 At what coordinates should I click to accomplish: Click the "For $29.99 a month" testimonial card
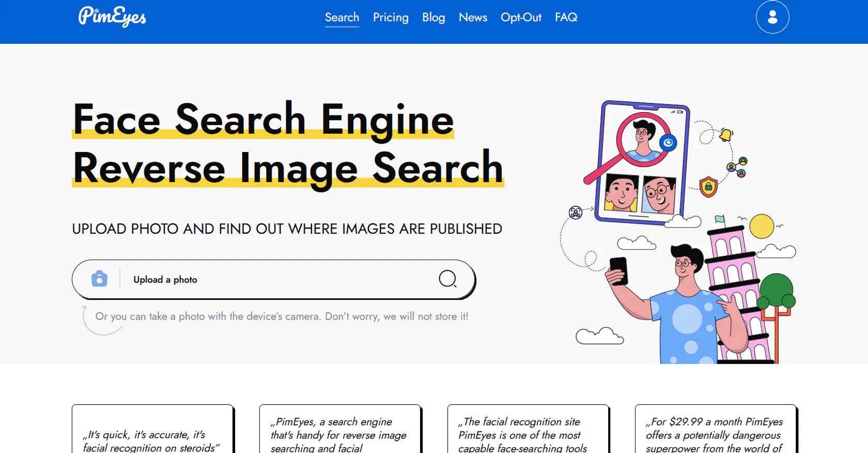(x=716, y=429)
